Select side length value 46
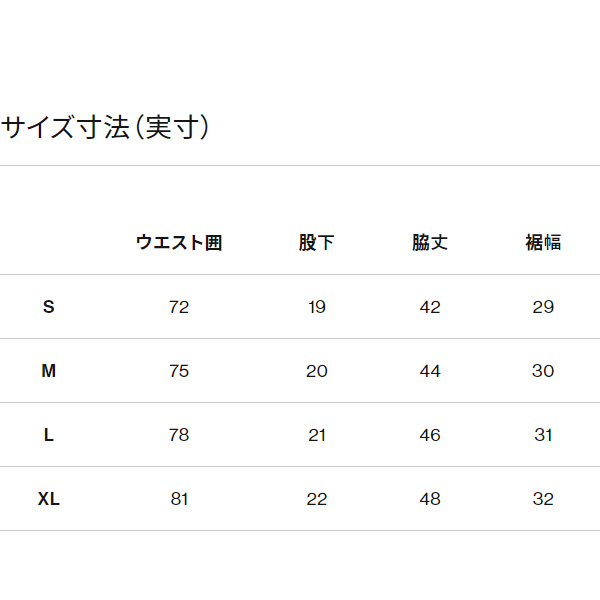Image resolution: width=600 pixels, height=600 pixels. pyautogui.click(x=430, y=435)
